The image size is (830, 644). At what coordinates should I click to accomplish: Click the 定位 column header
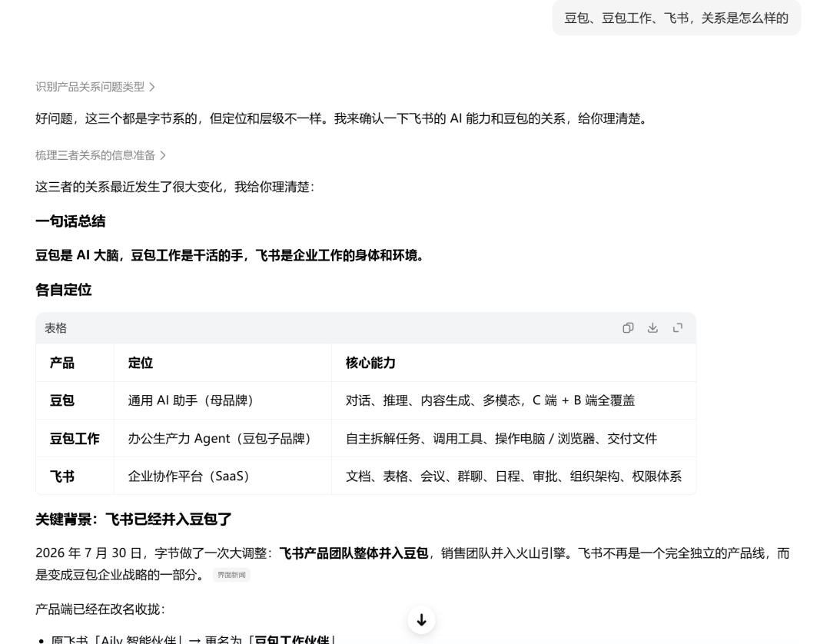click(x=223, y=363)
